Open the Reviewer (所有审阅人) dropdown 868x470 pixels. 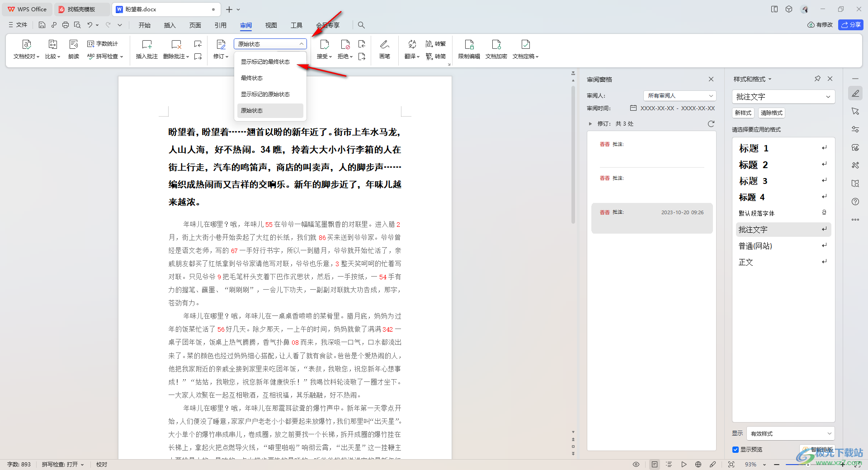click(679, 96)
